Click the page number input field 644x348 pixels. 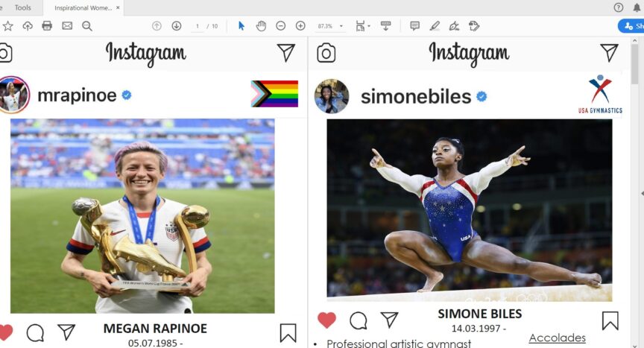197,26
